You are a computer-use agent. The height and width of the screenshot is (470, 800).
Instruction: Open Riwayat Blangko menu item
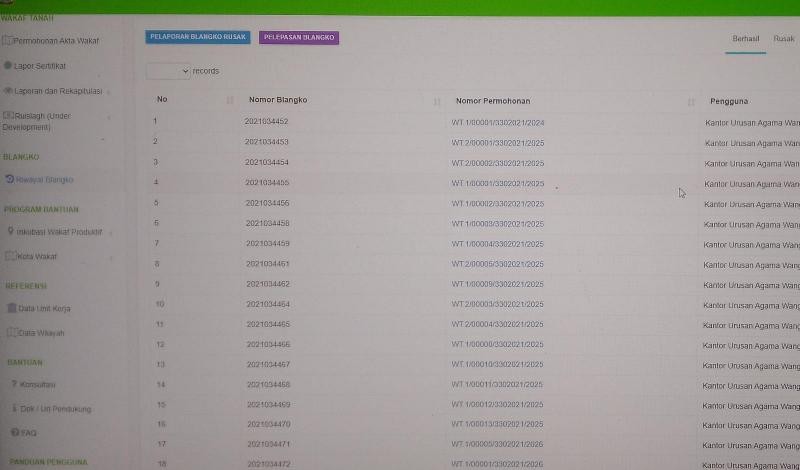click(x=44, y=180)
